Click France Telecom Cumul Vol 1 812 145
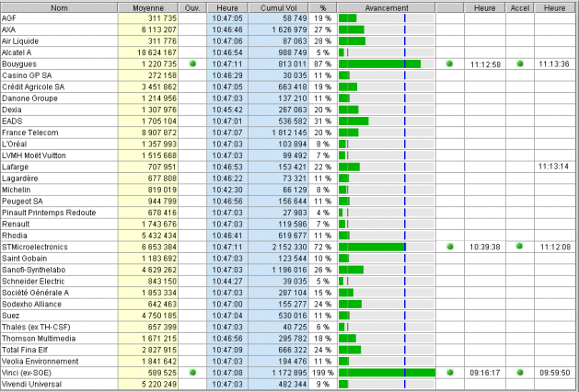The image size is (579, 392). pos(289,133)
